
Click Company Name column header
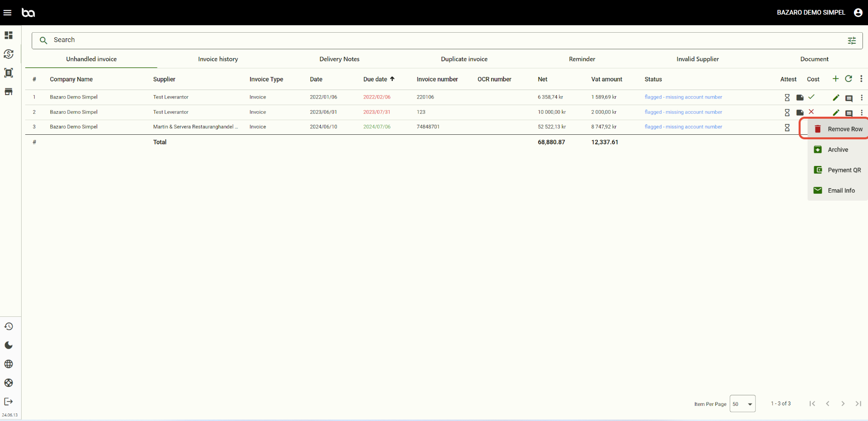[71, 79]
